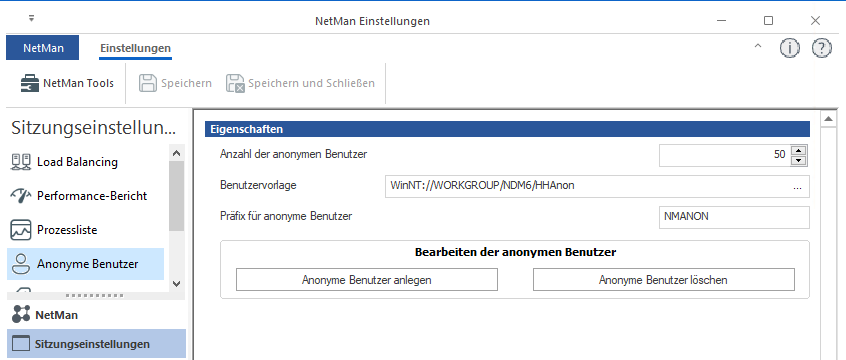Close the NetMan Einstellungen window

tap(815, 21)
